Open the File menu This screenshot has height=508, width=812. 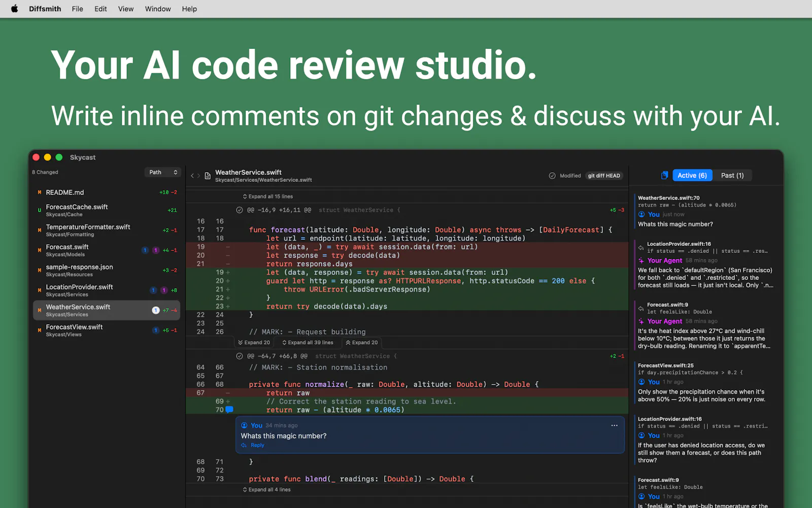click(77, 9)
